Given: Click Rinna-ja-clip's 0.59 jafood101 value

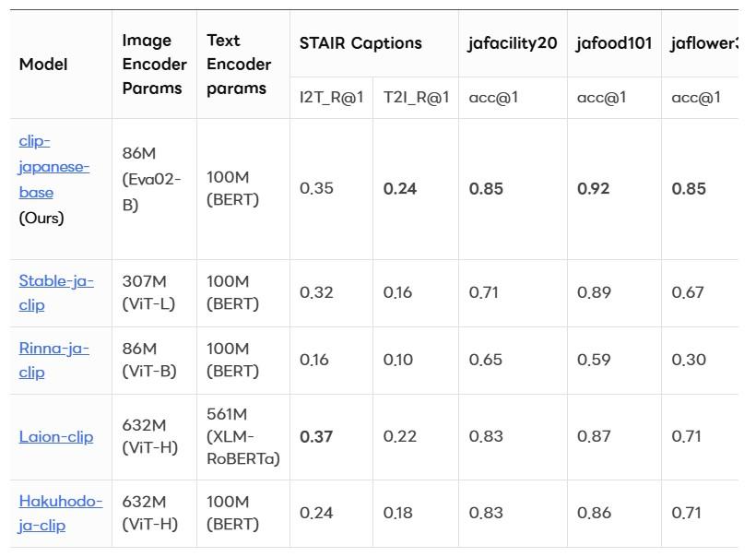Looking at the screenshot, I should [594, 360].
